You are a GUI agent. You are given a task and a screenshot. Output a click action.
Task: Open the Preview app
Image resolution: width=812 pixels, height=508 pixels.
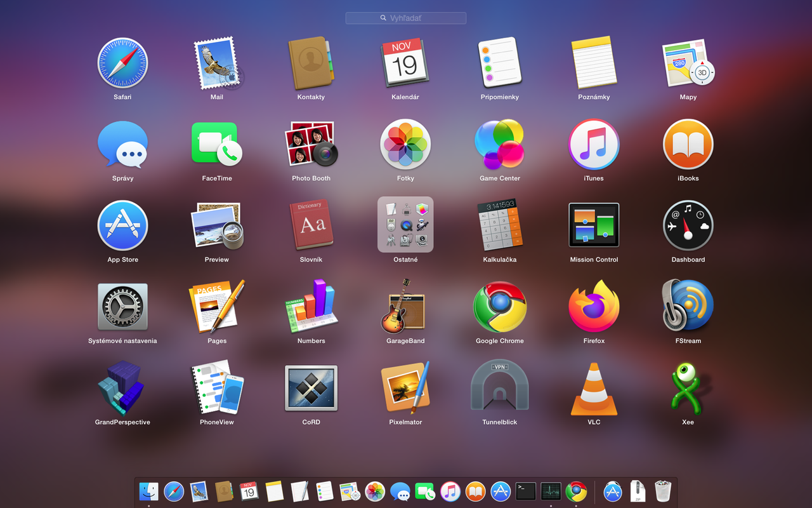(217, 225)
